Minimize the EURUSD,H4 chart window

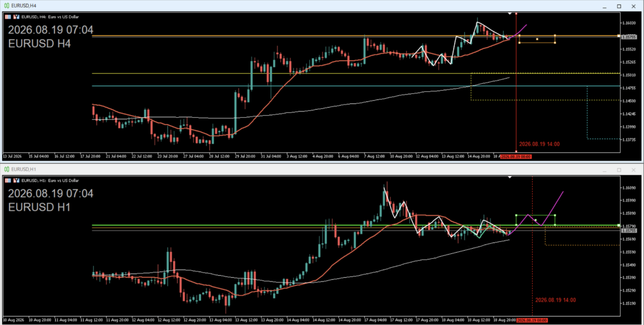pos(604,6)
